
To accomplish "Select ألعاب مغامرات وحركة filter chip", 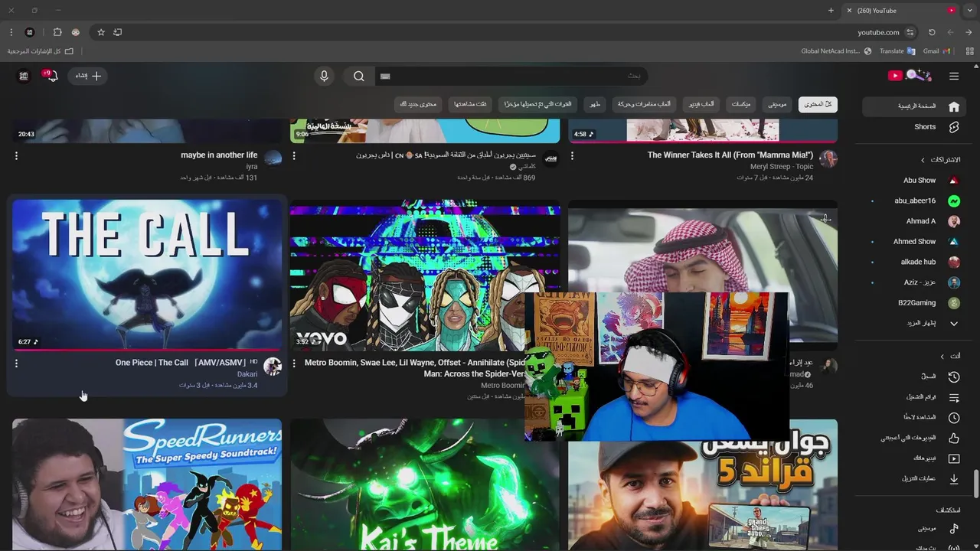I will (644, 104).
